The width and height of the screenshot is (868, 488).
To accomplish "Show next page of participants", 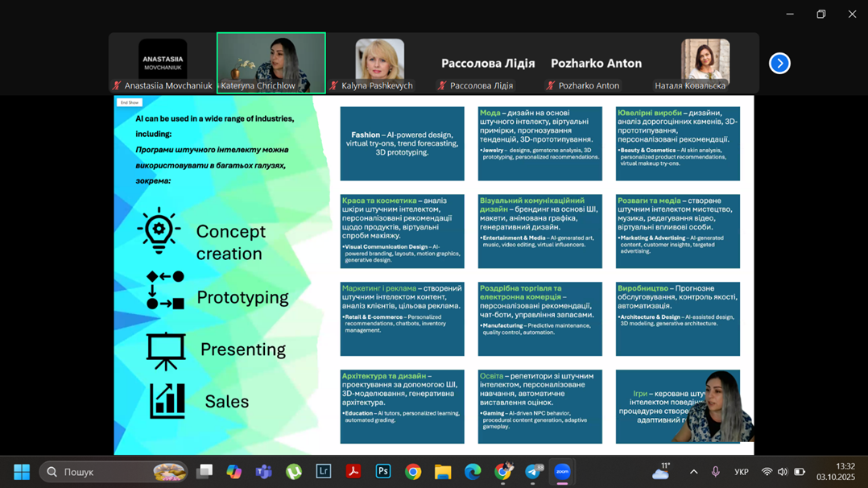I will coord(779,63).
